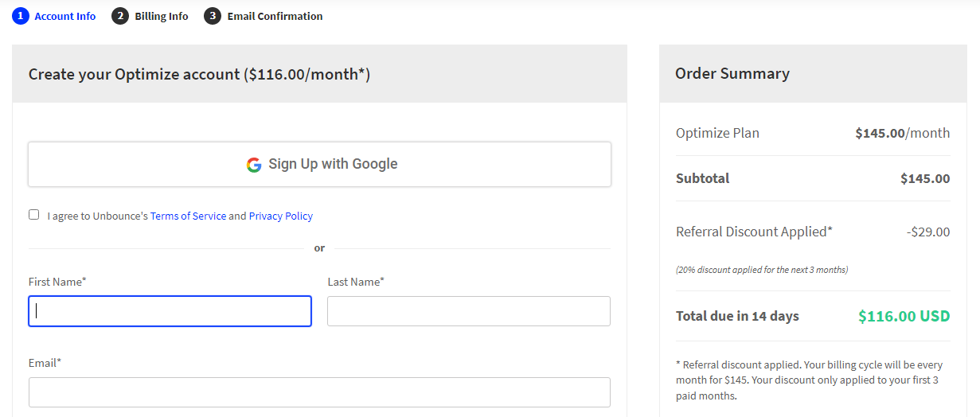Open the Terms of Service link
This screenshot has height=417, width=980.
click(x=188, y=216)
